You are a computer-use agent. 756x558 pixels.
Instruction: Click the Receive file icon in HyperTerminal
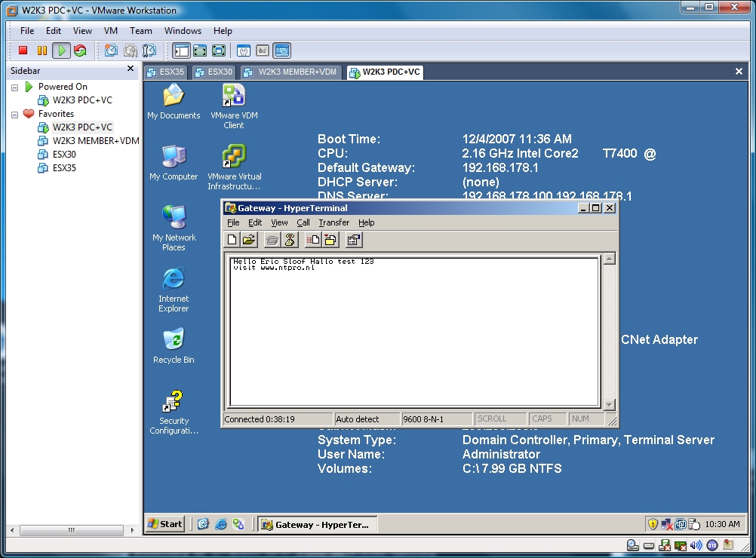coord(330,240)
